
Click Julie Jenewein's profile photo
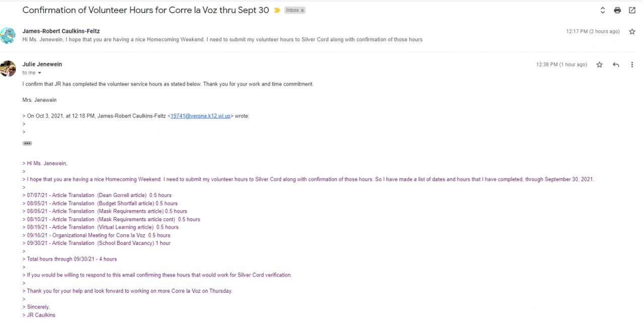[x=8, y=69]
